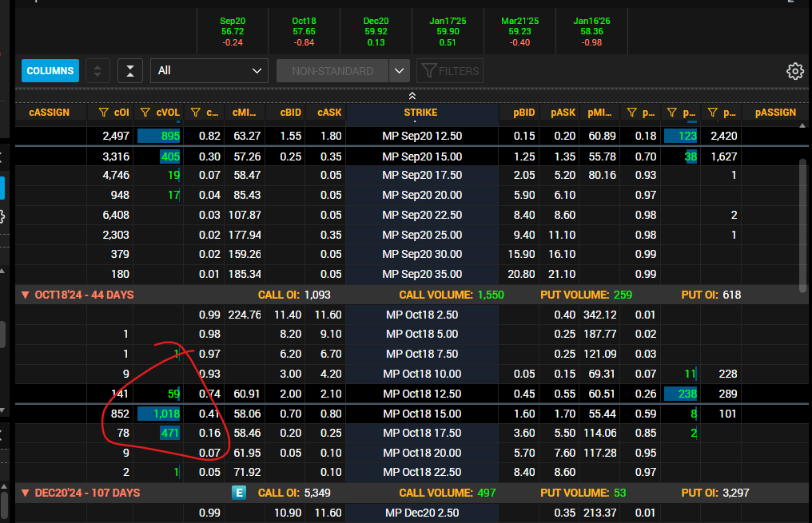Click the cOI column filter funnel icon
This screenshot has width=812, height=523.
coord(103,113)
